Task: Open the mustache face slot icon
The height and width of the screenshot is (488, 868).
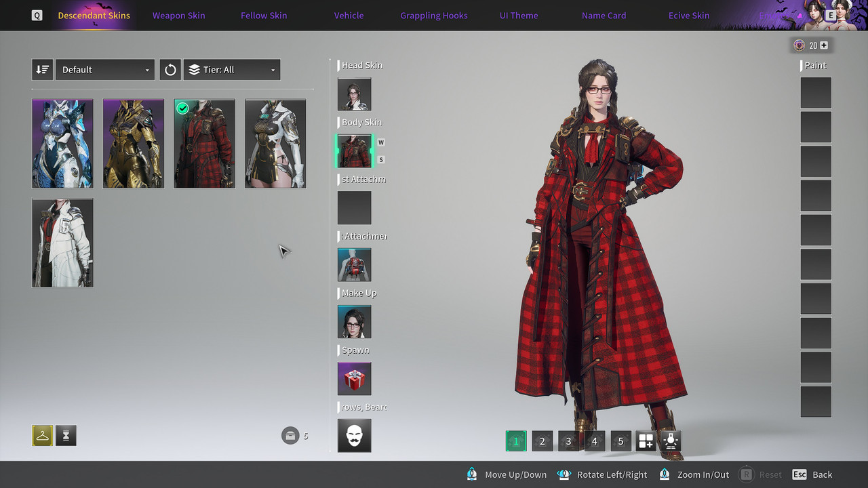Action: 355,436
